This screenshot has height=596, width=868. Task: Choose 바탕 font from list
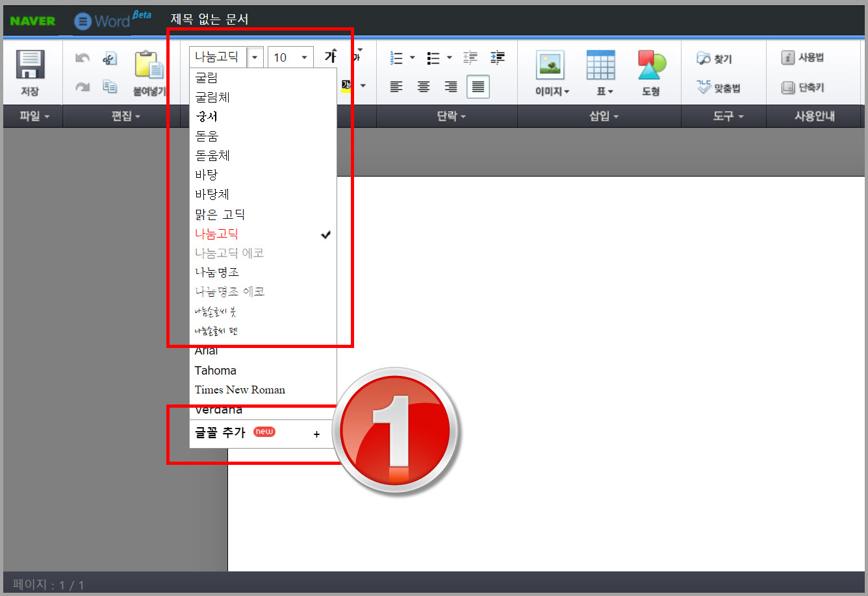tap(263, 175)
